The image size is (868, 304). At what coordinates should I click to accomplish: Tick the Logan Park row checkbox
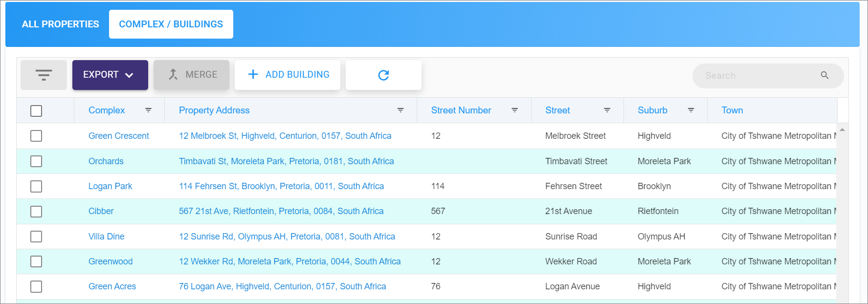[36, 186]
